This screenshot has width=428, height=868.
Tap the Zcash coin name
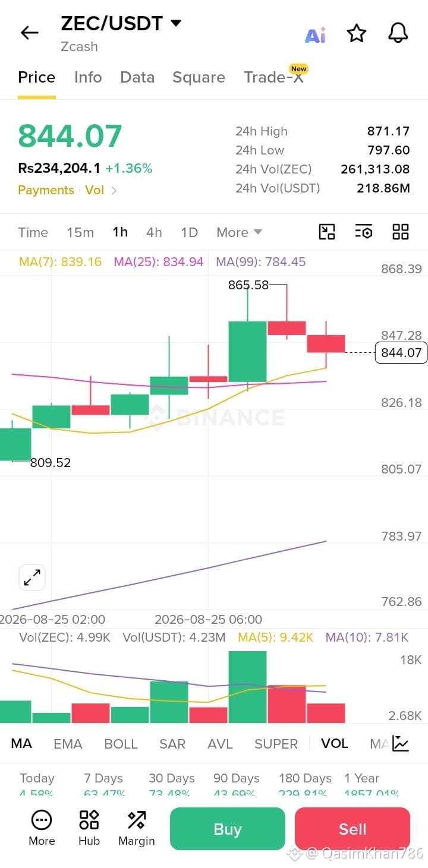coord(79,46)
